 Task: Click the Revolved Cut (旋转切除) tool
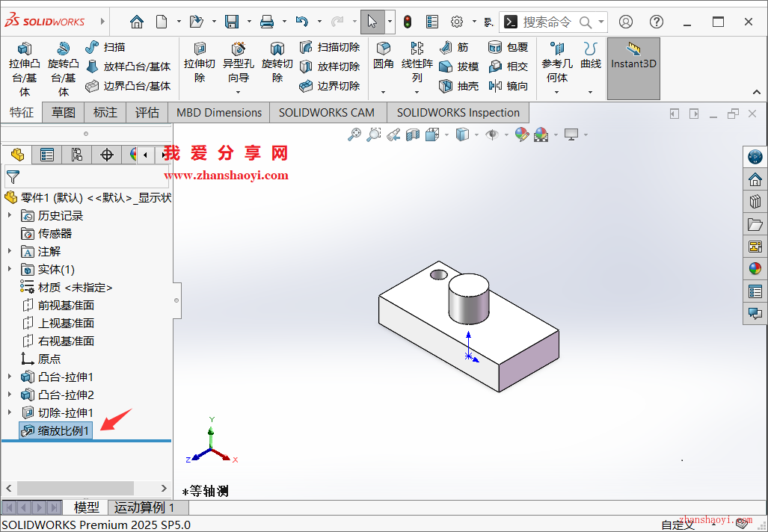[x=277, y=62]
